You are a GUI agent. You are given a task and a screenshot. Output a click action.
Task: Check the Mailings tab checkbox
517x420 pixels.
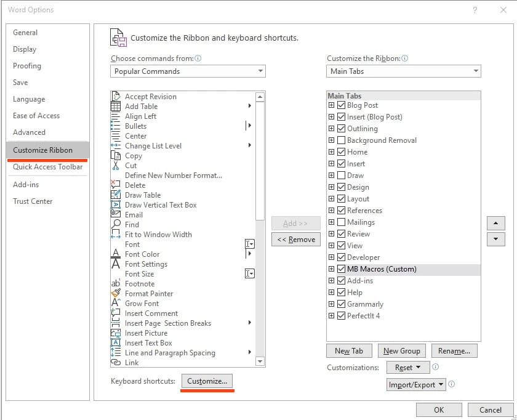[342, 222]
